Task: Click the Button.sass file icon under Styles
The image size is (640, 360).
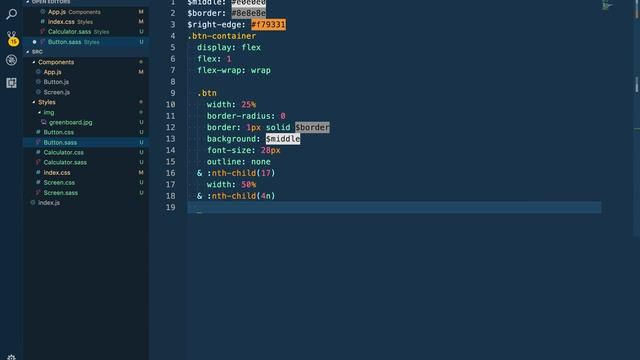Action: point(38,142)
